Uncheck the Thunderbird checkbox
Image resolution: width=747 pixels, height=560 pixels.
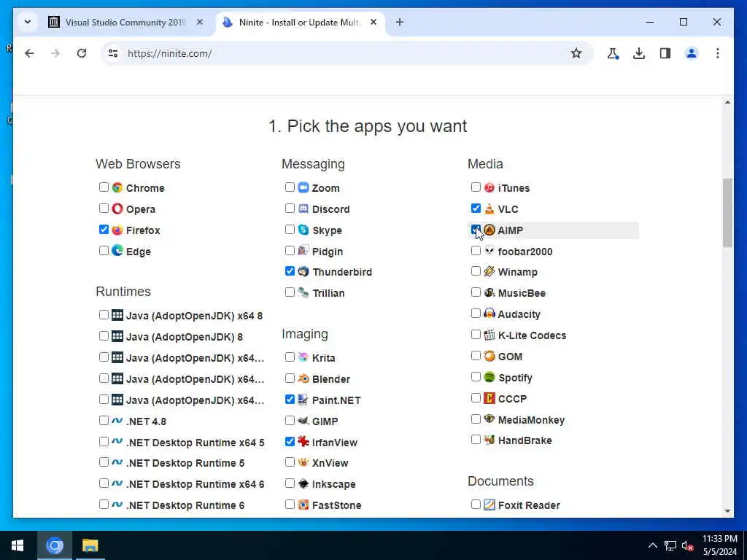pos(290,271)
